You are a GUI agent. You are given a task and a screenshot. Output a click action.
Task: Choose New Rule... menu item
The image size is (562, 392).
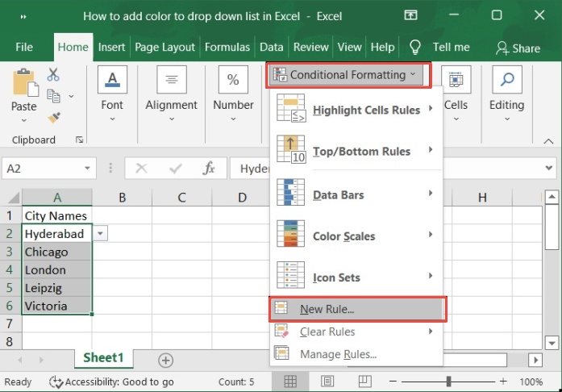357,309
